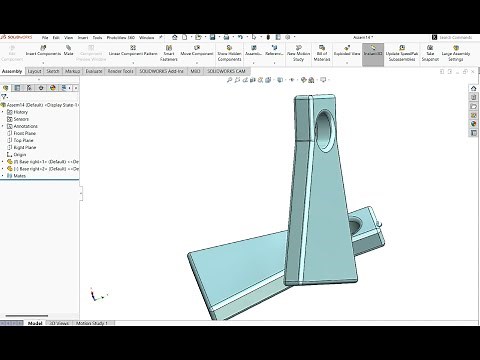Click Update SpeedPak Subassemblies
This screenshot has height=360, width=480.
[x=402, y=53]
